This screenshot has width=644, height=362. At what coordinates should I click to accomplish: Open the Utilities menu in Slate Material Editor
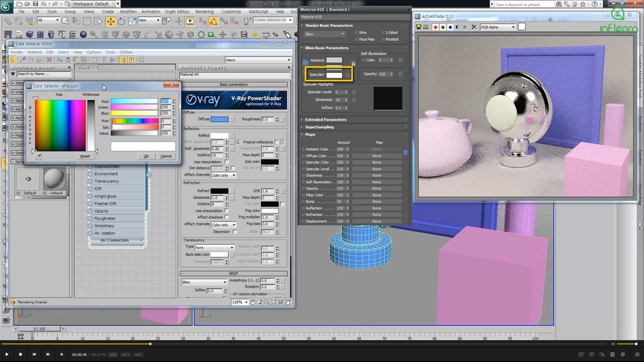click(126, 52)
